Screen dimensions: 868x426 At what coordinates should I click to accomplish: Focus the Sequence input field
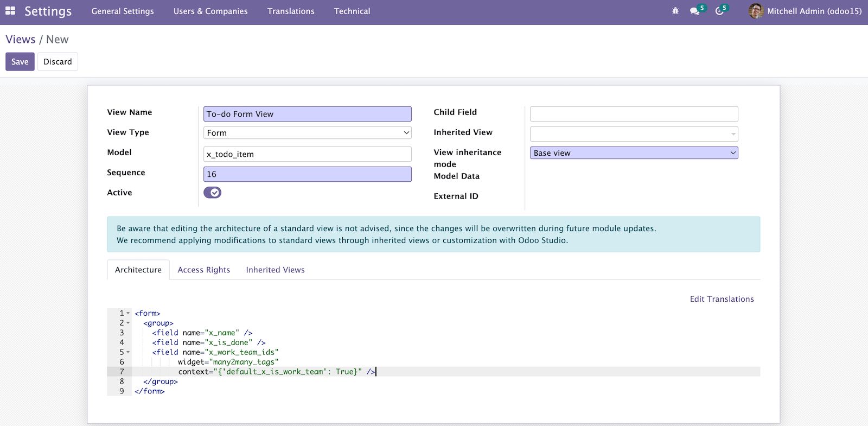pos(308,174)
